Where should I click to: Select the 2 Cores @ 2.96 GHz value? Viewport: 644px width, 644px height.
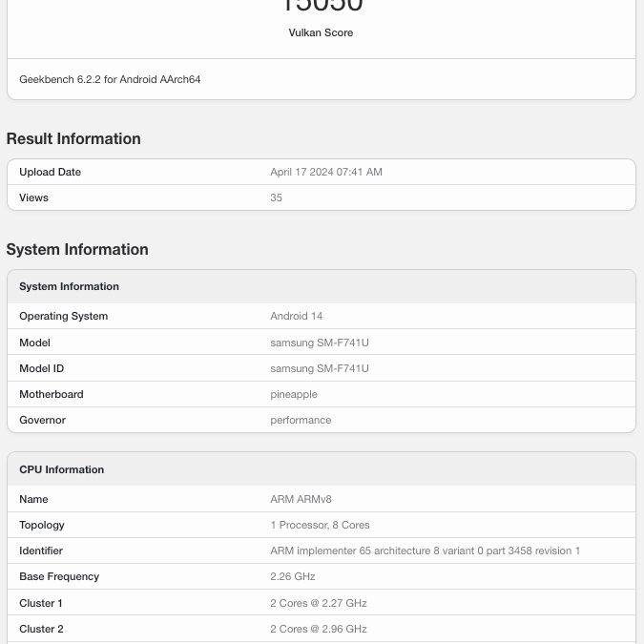pyautogui.click(x=318, y=629)
